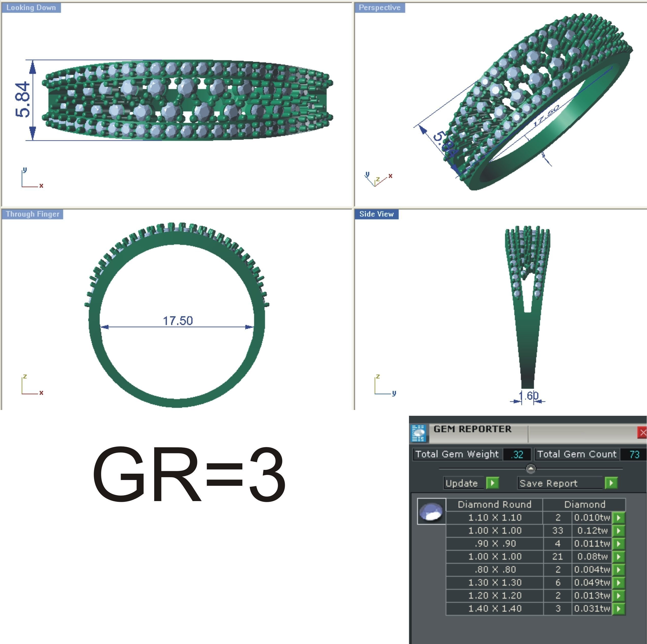The height and width of the screenshot is (644, 647).
Task: Close the Gem Reporter panel
Action: click(x=642, y=433)
